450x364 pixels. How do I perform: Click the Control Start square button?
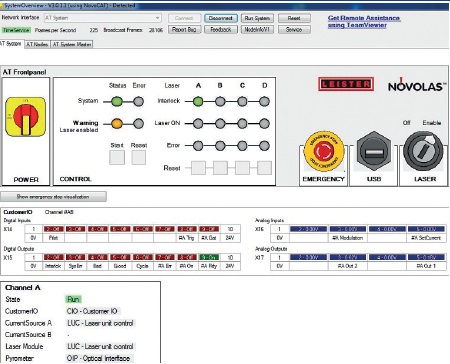tap(117, 157)
